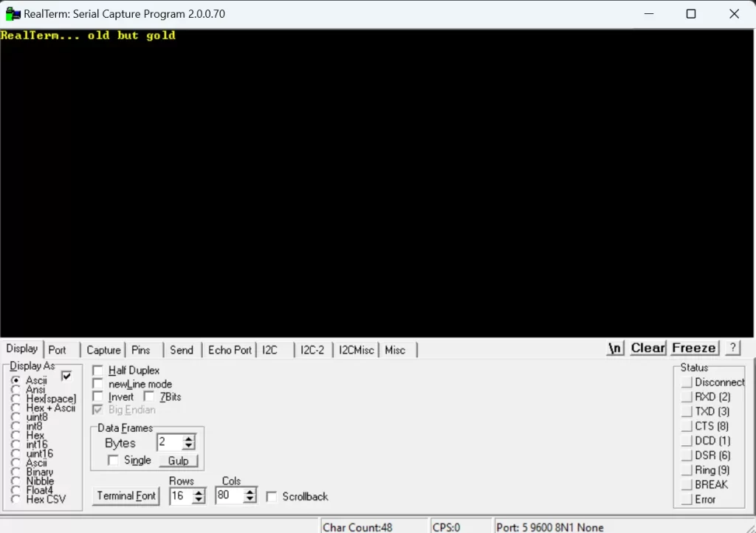Switch to the Misc tab
This screenshot has width=756, height=533.
click(x=396, y=350)
